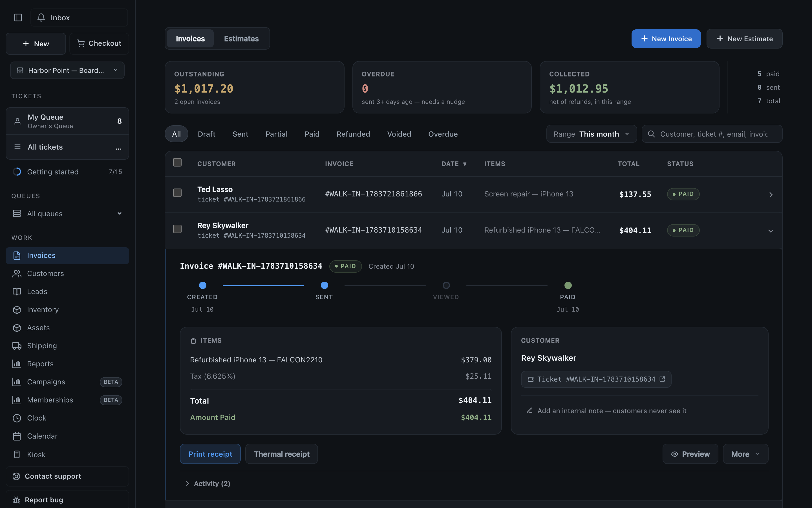Filter by the Sent status tab

[240, 134]
